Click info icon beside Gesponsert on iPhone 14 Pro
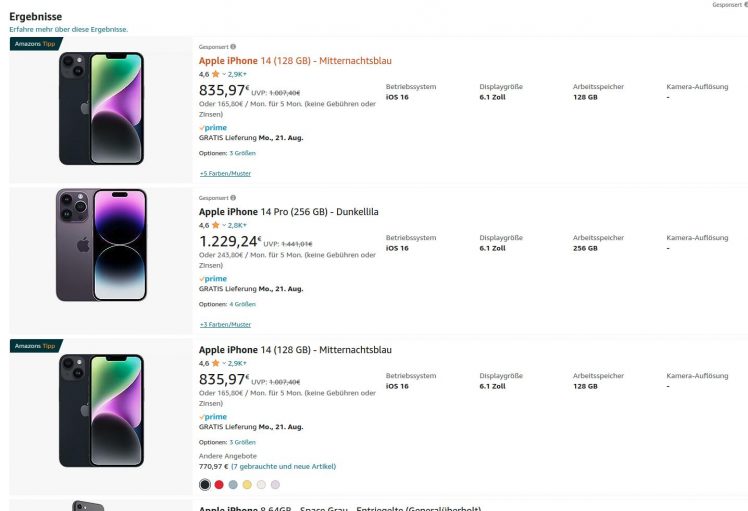The width and height of the screenshot is (748, 511). [x=233, y=198]
